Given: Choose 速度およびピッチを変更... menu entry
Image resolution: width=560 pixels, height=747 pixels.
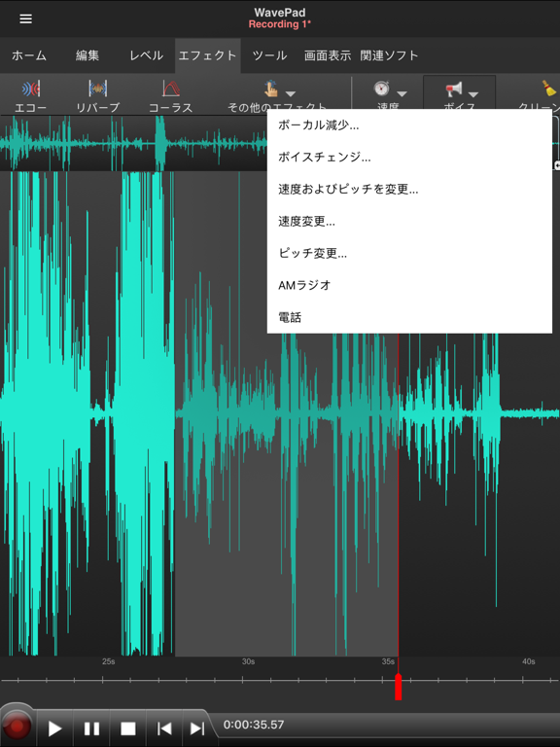Looking at the screenshot, I should click(x=409, y=189).
